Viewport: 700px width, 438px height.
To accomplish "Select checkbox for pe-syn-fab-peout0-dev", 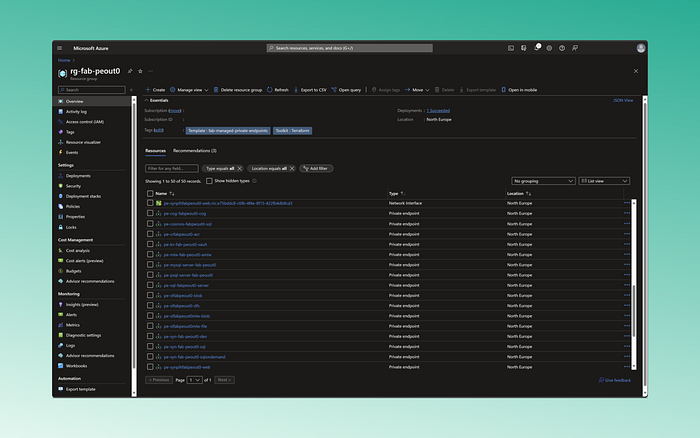I will pyautogui.click(x=150, y=336).
